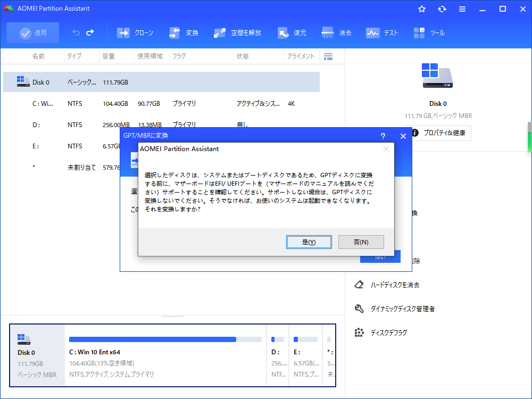Viewport: 532px width, 399px height.
Task: Open the 消去 wipe tool
Action: click(x=337, y=33)
